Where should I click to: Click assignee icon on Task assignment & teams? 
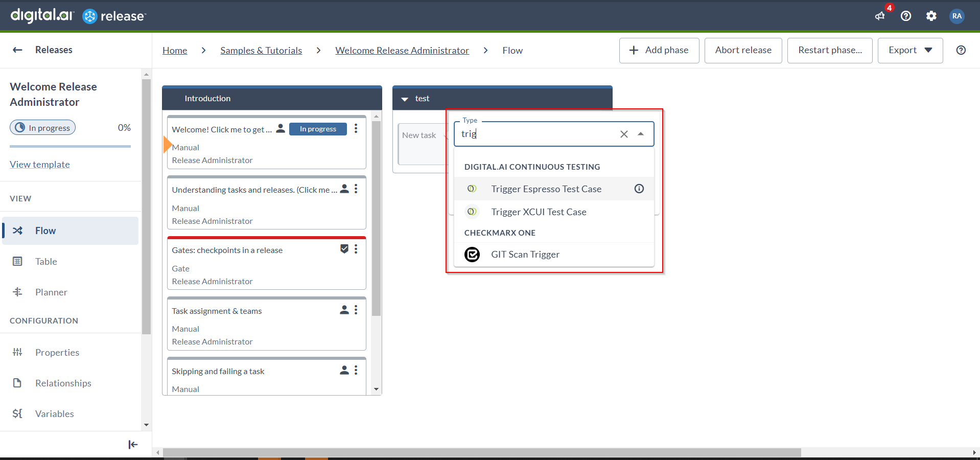click(x=344, y=310)
